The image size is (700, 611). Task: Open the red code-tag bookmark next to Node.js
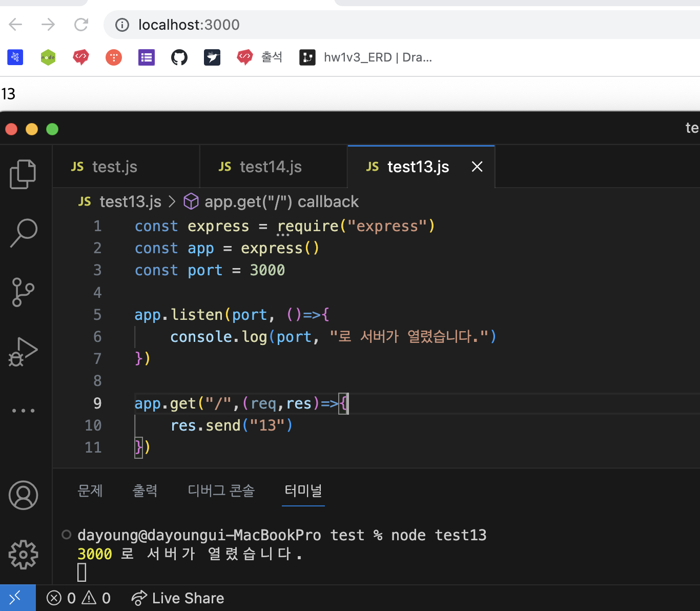[x=81, y=57]
